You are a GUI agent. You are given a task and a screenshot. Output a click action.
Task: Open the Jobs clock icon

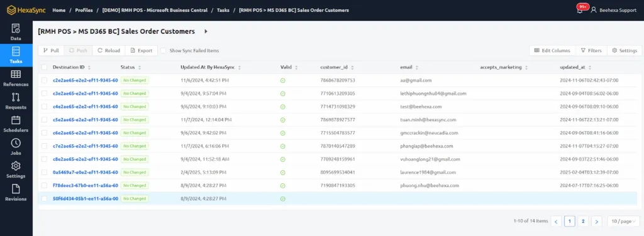click(x=16, y=143)
